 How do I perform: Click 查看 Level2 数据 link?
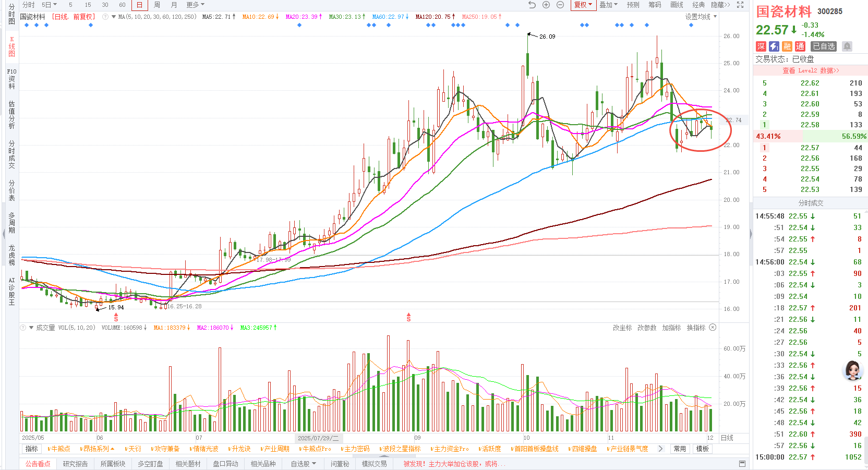(811, 70)
